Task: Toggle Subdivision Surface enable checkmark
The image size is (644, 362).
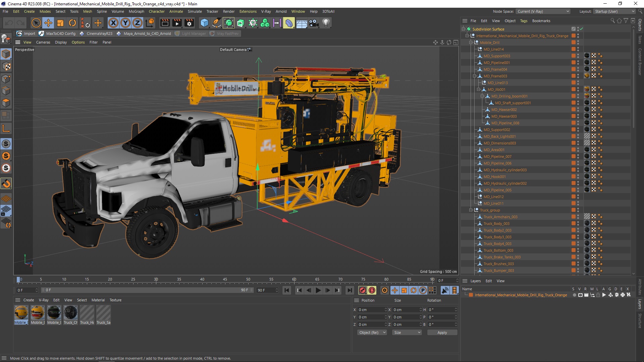Action: pos(581,29)
